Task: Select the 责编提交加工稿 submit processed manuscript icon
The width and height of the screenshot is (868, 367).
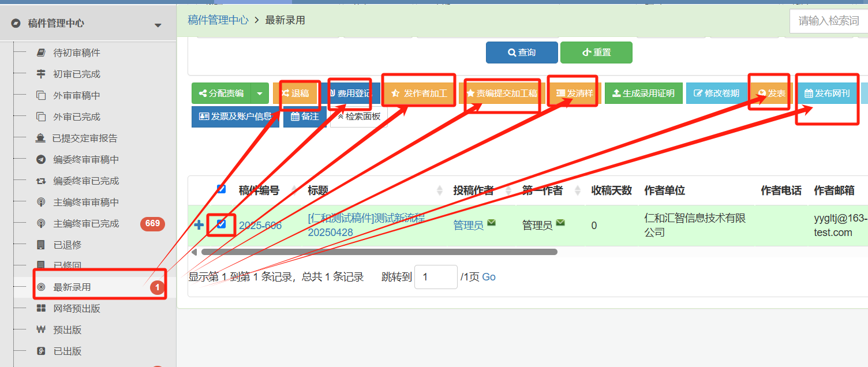Action: [x=502, y=92]
